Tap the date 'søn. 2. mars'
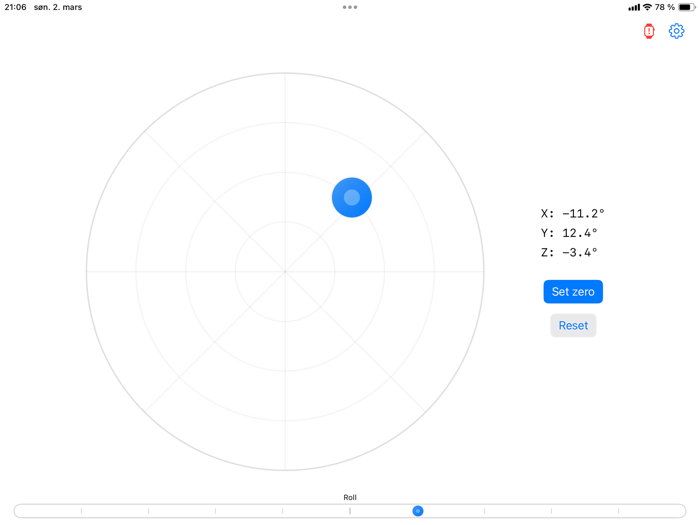The image size is (700, 525). coord(58,7)
